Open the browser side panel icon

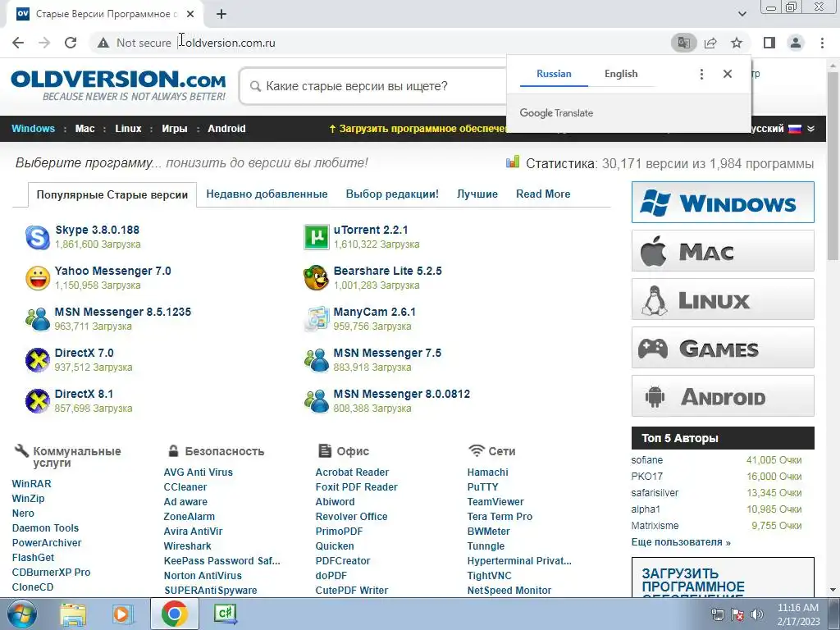[769, 43]
